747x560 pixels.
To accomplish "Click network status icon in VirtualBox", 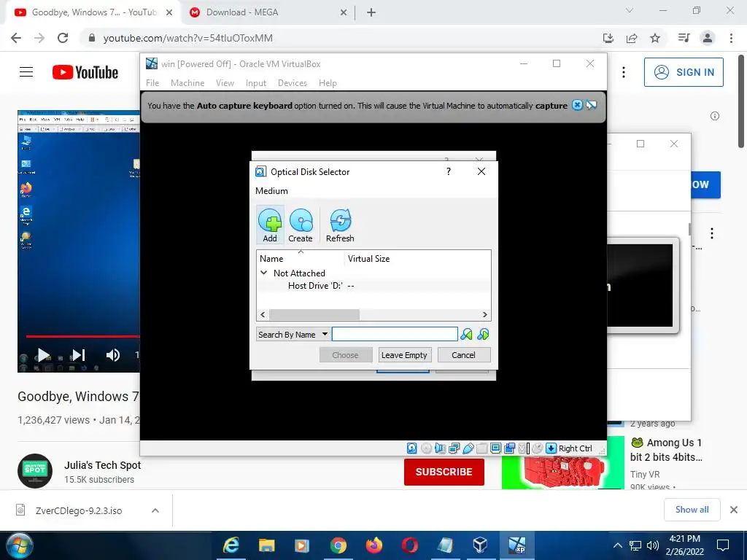I will pyautogui.click(x=454, y=448).
